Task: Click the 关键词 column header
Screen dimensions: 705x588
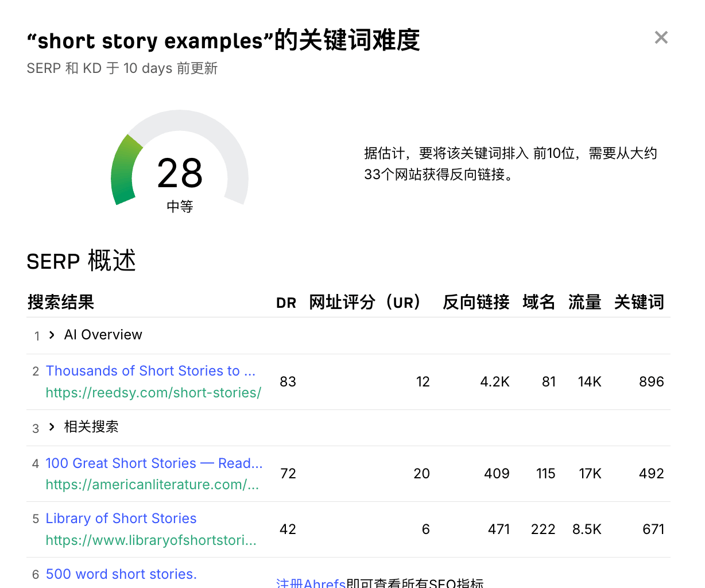Action: (638, 302)
